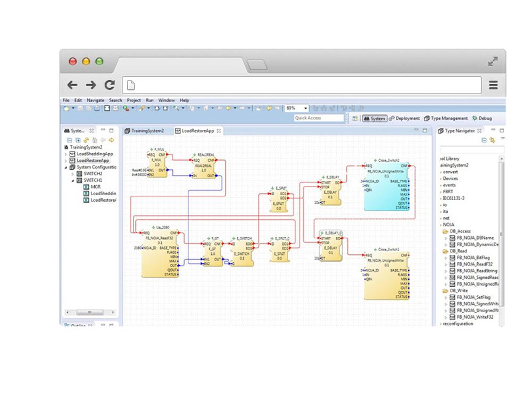Screen dimensions: 532x399
Task: Open the Edit menu
Action: (x=78, y=101)
